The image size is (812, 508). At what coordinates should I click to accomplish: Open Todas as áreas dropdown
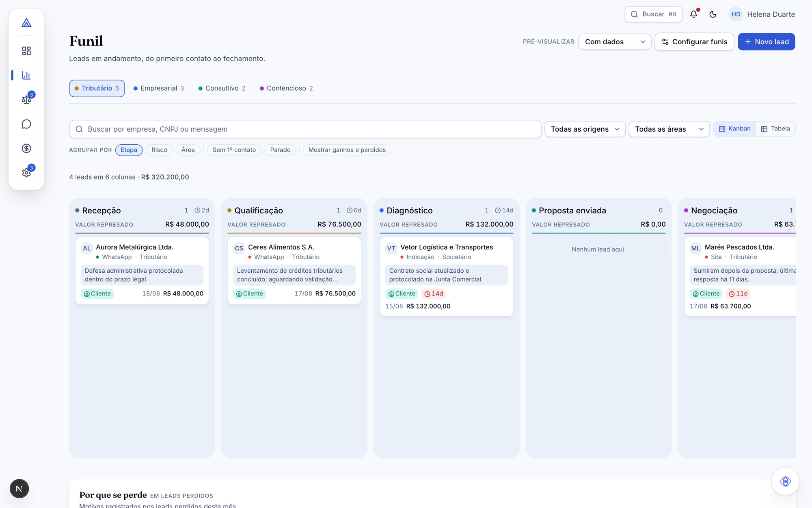[x=669, y=129]
